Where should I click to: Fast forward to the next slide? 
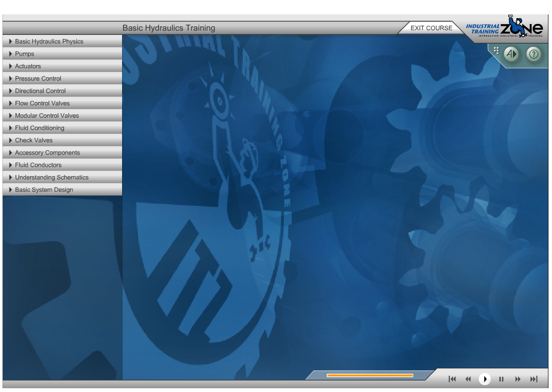pyautogui.click(x=518, y=379)
